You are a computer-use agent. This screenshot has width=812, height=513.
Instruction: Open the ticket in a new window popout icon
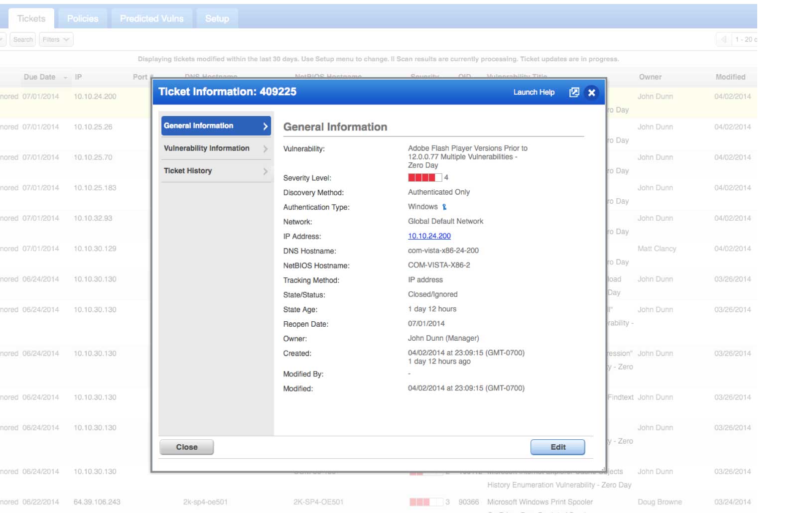574,93
